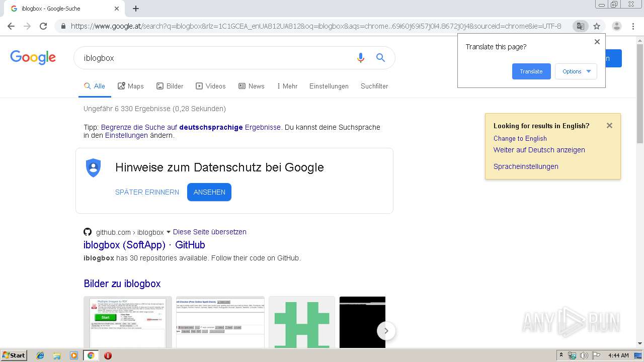Screen dimensions: 644x362
Task: Click the Action Center flag tray icon
Action: 596,355
